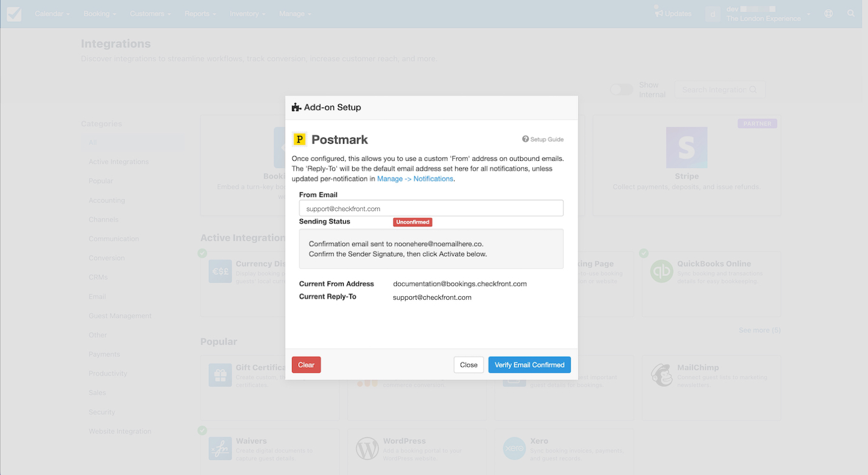Open the Updates announcements
The width and height of the screenshot is (868, 475).
pyautogui.click(x=673, y=13)
